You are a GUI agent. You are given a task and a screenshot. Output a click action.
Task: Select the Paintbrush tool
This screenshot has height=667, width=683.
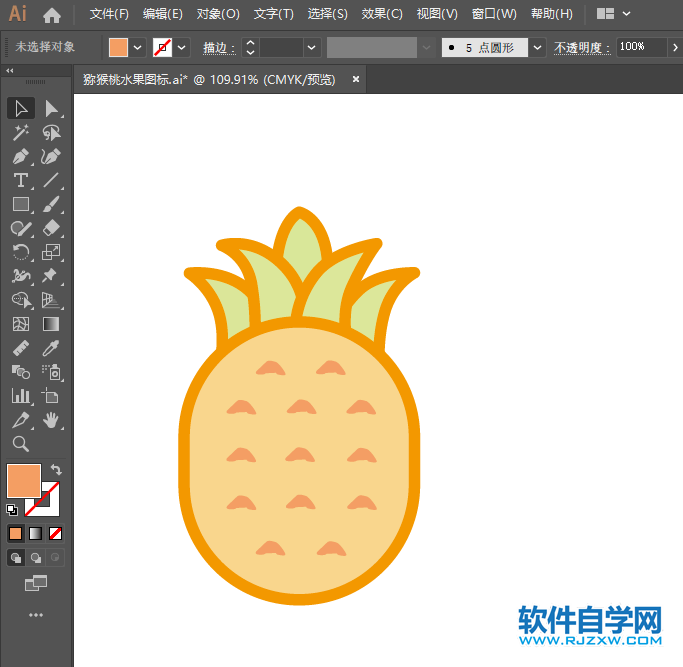pos(51,204)
